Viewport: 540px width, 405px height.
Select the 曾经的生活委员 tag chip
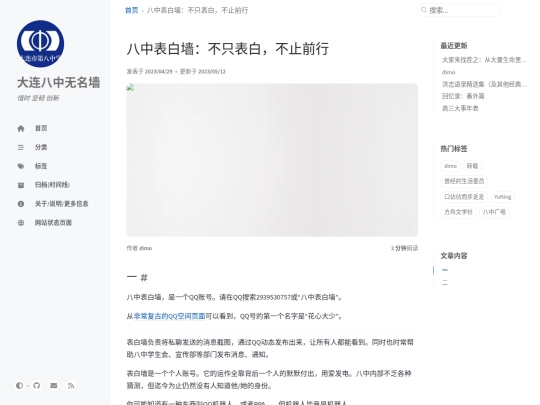464,181
